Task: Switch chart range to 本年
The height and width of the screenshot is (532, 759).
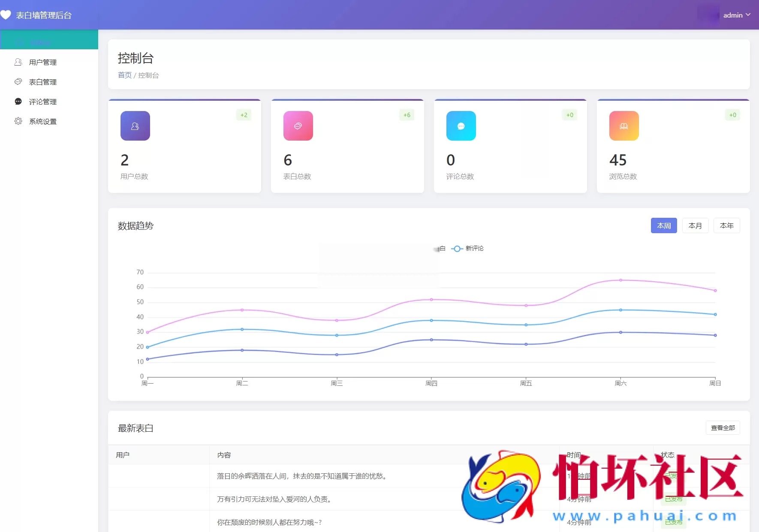Action: click(x=727, y=225)
